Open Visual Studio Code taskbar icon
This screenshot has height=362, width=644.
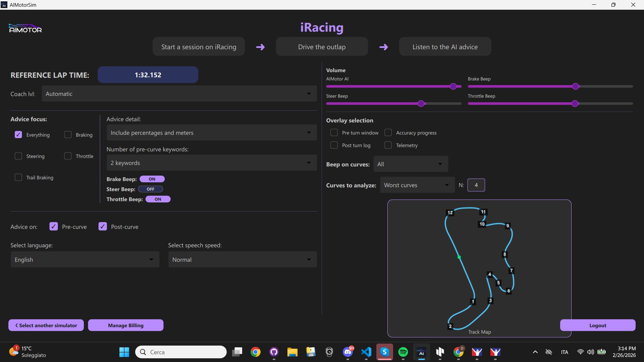pyautogui.click(x=366, y=352)
